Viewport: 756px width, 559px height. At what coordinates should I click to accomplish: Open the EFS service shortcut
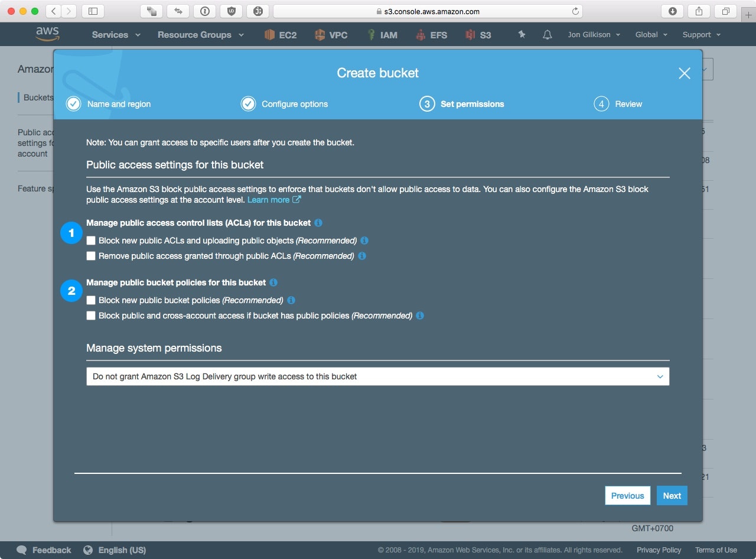click(x=431, y=35)
